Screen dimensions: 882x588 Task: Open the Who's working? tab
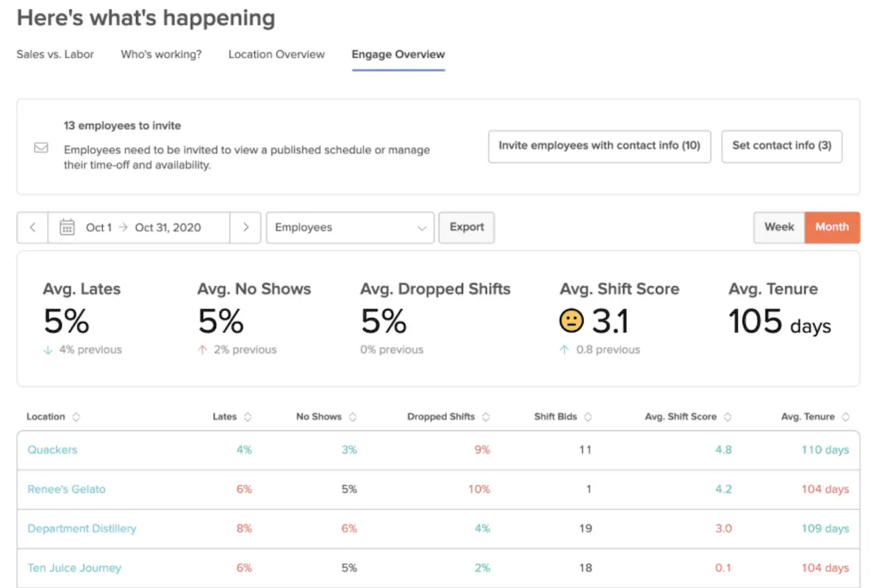161,54
